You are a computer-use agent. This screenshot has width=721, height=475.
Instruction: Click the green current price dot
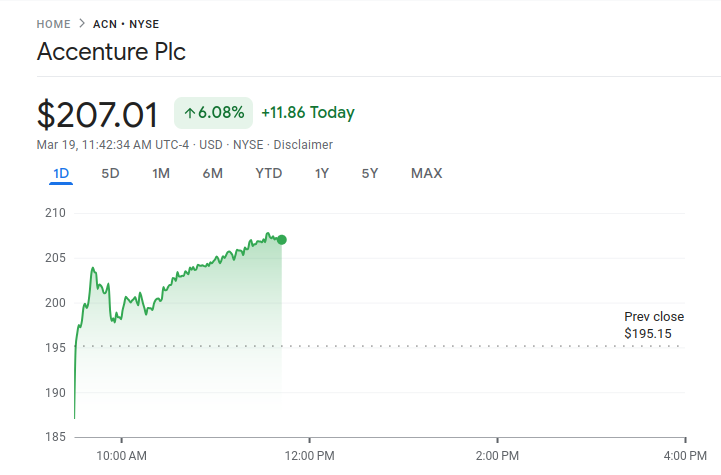click(282, 240)
